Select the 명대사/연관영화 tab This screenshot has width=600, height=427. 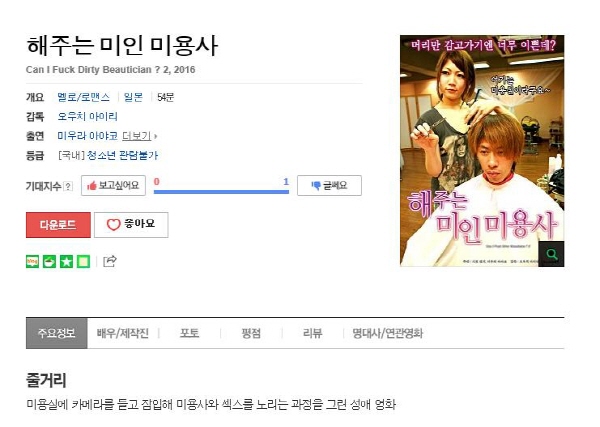(x=387, y=333)
